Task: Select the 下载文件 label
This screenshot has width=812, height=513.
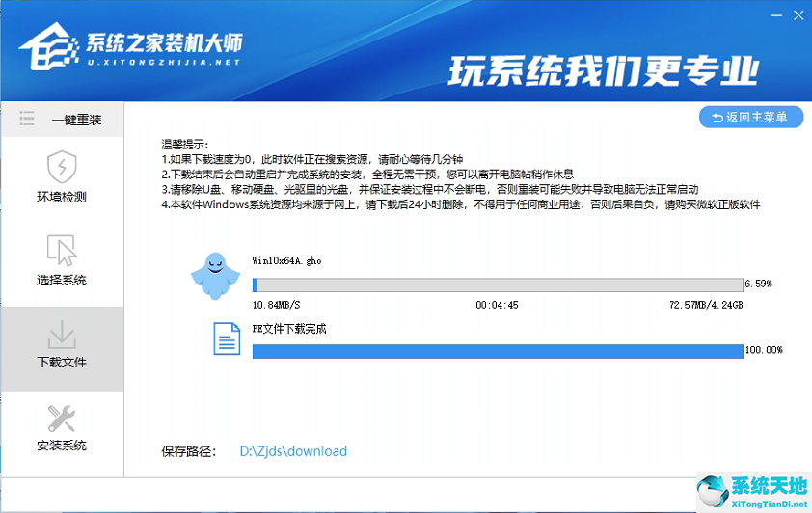Action: (62, 363)
